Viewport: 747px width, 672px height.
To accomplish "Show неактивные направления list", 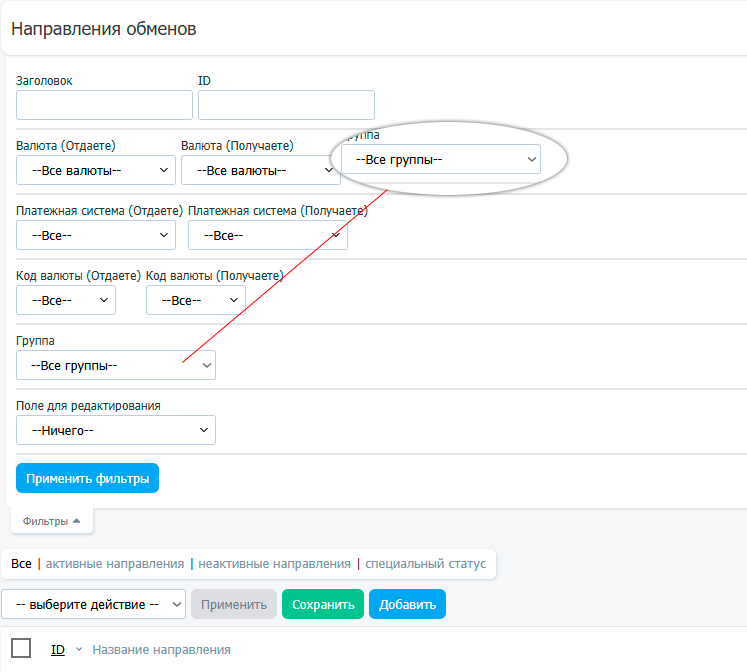I will point(274,564).
